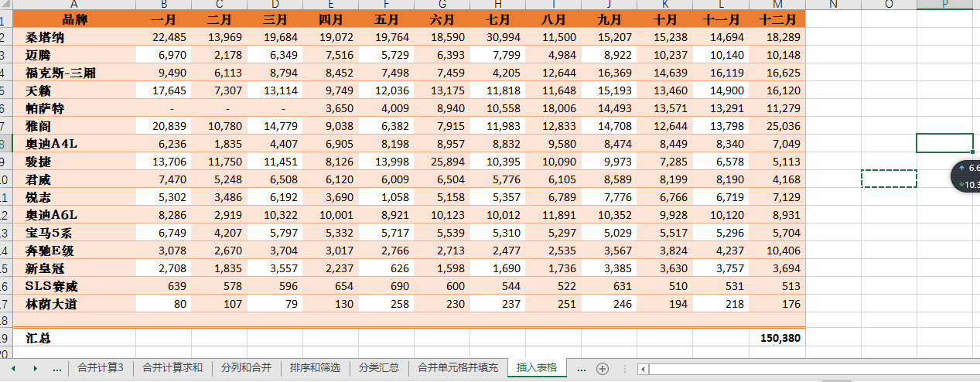Viewport: 980px width, 382px height.
Task: Click 桑塔纳 January value 22,485
Action: coord(164,37)
